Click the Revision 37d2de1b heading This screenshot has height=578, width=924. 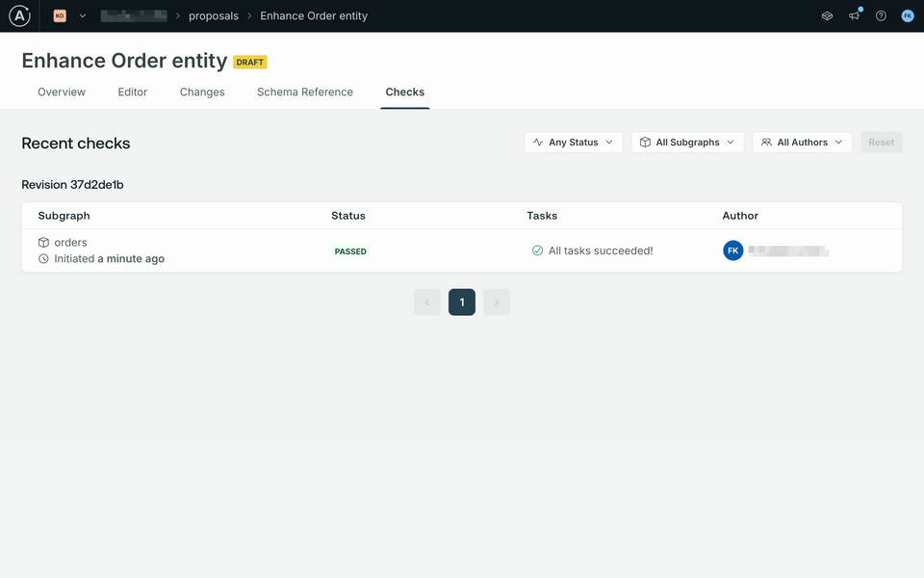tap(72, 185)
